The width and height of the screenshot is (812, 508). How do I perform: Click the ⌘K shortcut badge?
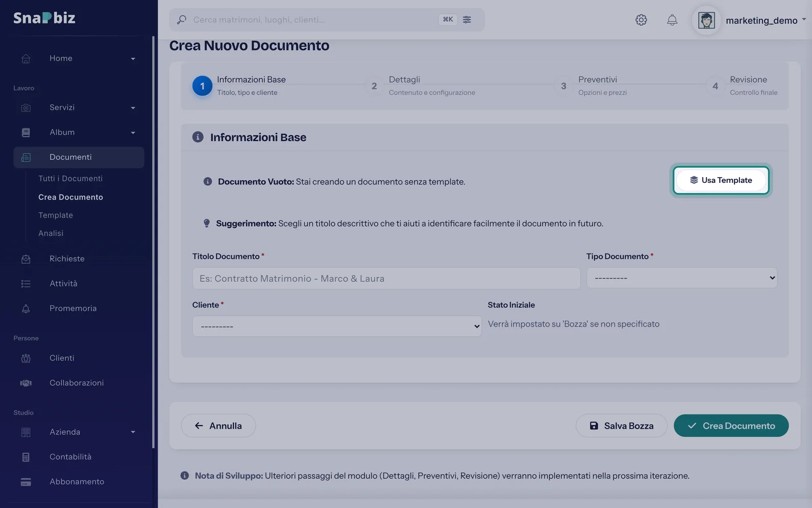point(448,19)
